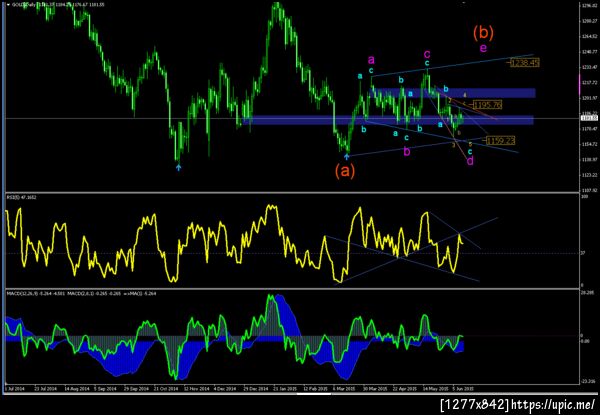Click the 6 Mar 2015 date on the time axis
Screen dimensions: 600x415
344,388
